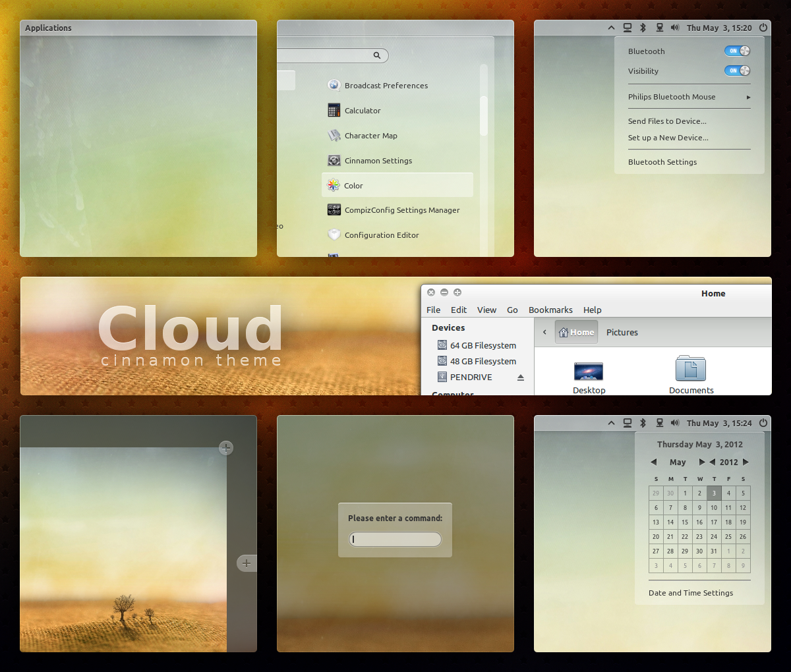Select 48 GB Filesystem drive icon
Image resolution: width=791 pixels, height=672 pixels.
[442, 361]
